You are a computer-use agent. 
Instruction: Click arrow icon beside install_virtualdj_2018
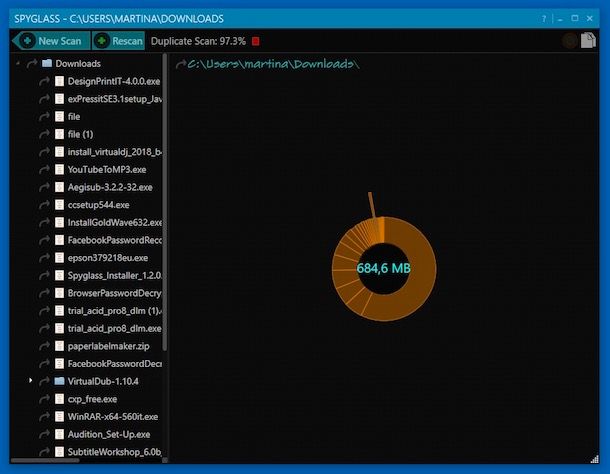point(44,152)
